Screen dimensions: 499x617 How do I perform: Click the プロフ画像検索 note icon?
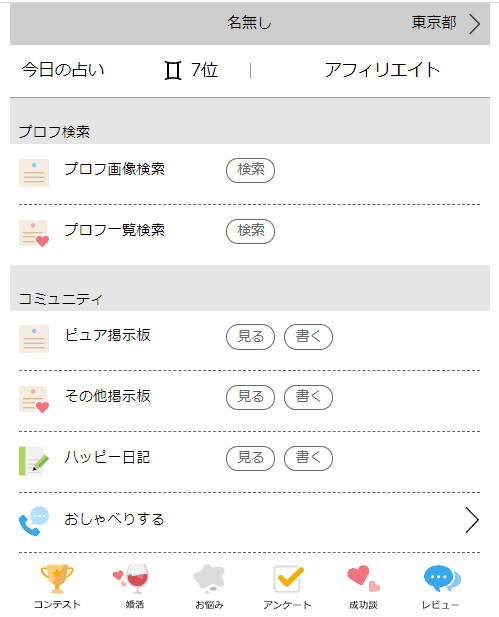34,173
